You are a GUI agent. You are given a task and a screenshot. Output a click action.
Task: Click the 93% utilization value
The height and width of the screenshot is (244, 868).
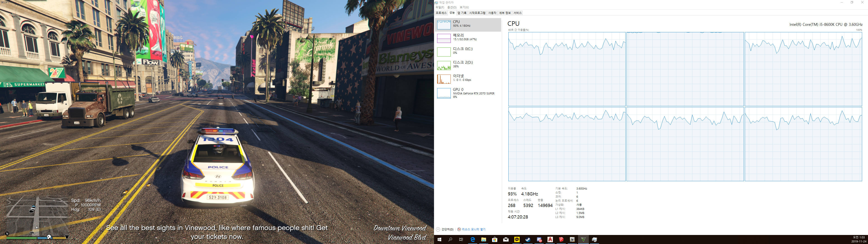pos(512,194)
